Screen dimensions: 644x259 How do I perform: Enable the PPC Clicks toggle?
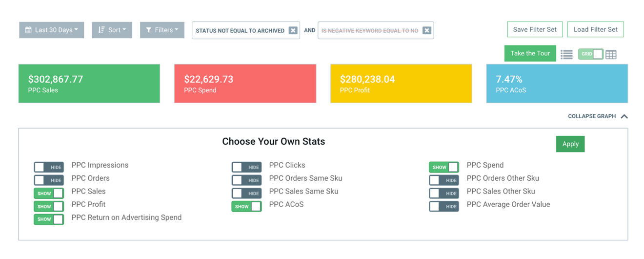coord(246,167)
